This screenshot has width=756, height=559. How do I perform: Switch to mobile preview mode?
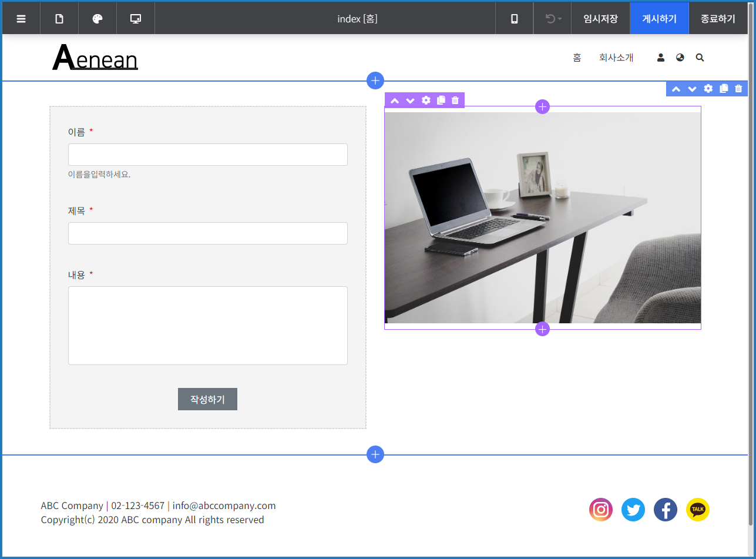click(x=513, y=18)
